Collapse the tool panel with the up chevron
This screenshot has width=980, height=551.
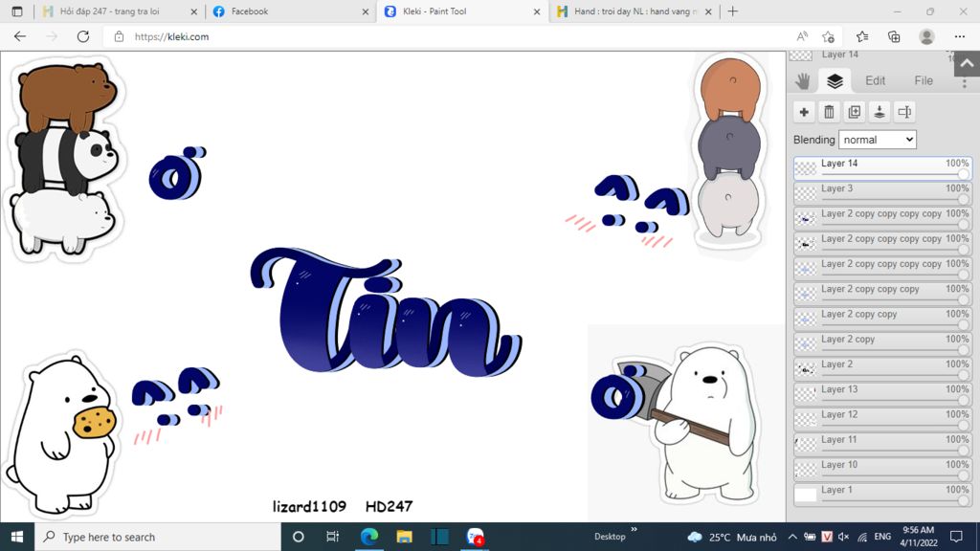tap(967, 64)
